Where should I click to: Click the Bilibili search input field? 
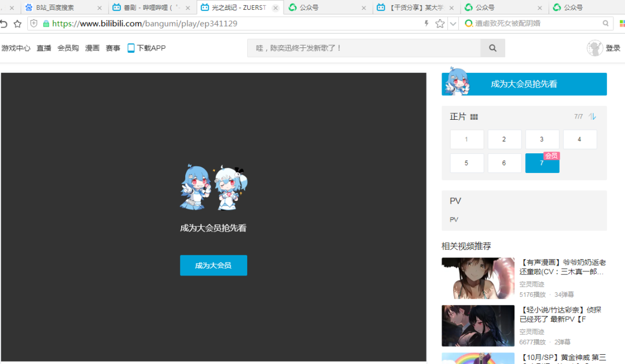(x=364, y=48)
